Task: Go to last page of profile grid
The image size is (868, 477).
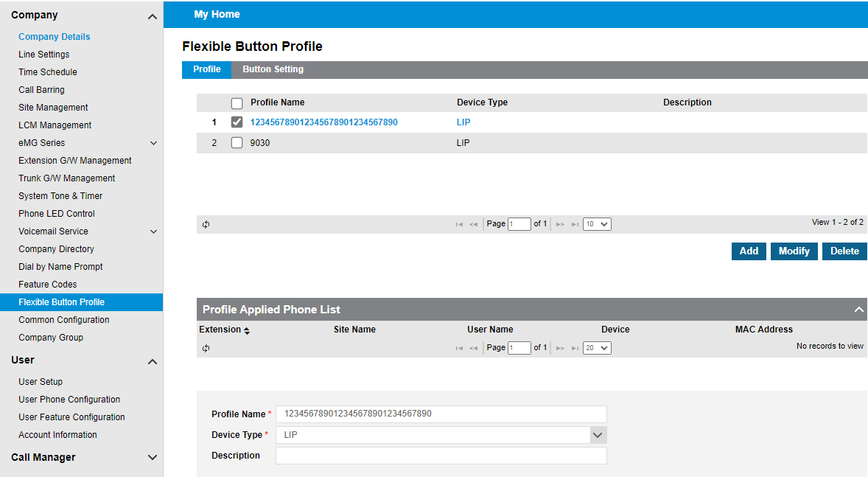Action: (575, 224)
